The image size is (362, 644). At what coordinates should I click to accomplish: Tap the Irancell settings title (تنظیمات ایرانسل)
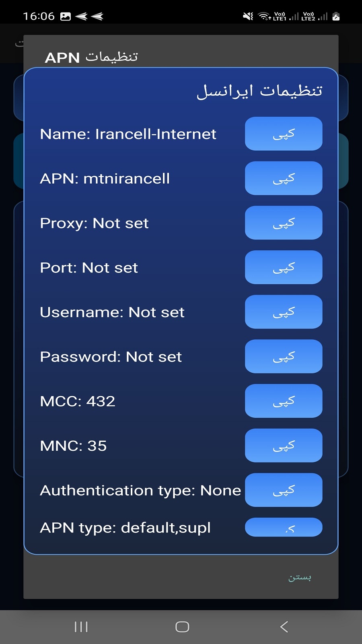click(259, 91)
